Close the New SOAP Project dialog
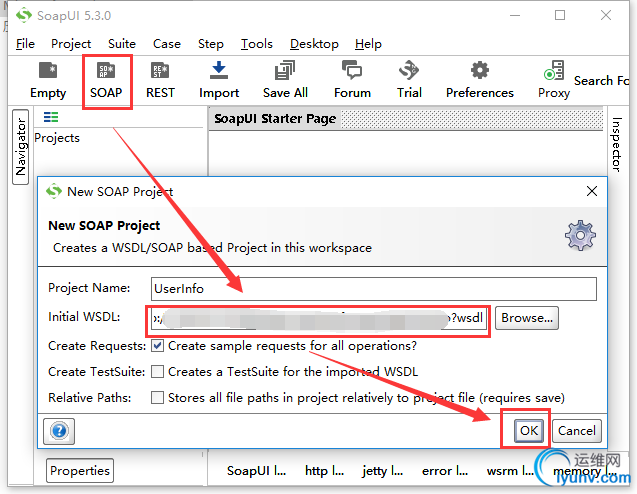Screen dimensions: 637x494 (x=592, y=191)
